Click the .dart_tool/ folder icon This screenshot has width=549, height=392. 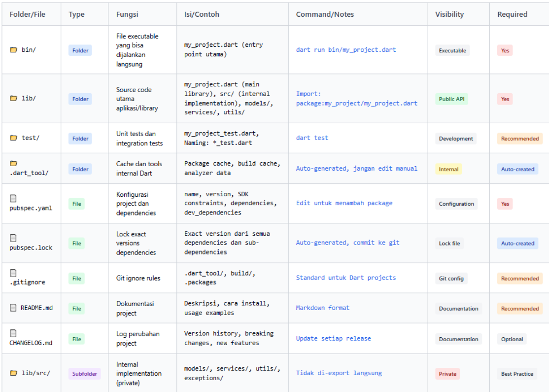(13, 163)
